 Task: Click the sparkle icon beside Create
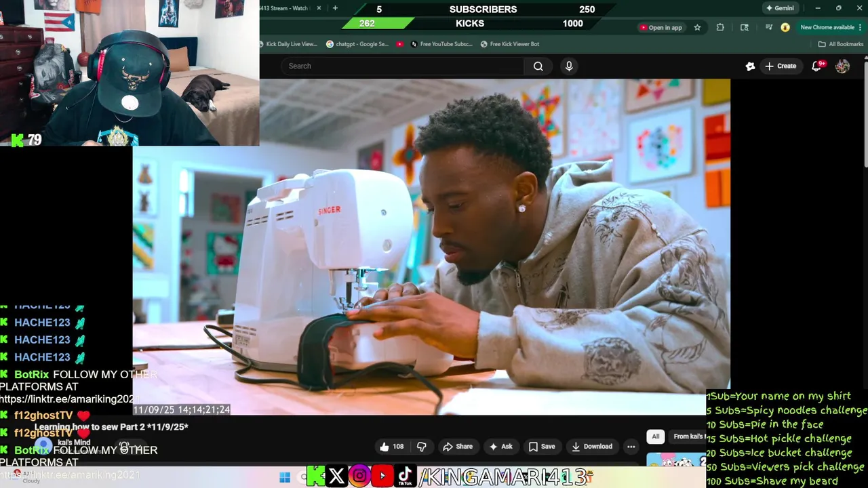coord(750,66)
